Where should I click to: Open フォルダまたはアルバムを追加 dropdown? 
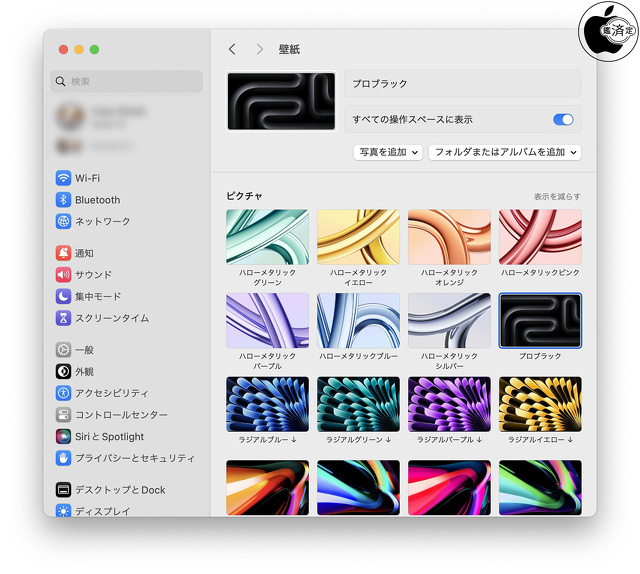click(x=505, y=152)
